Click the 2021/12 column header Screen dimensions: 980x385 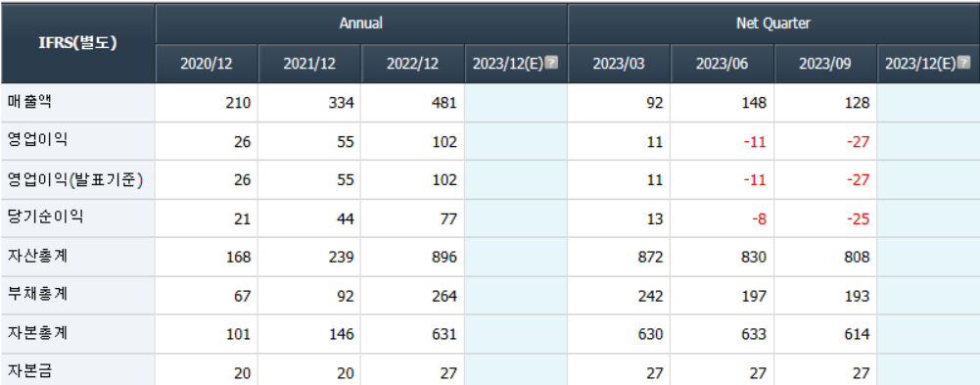click(x=309, y=64)
